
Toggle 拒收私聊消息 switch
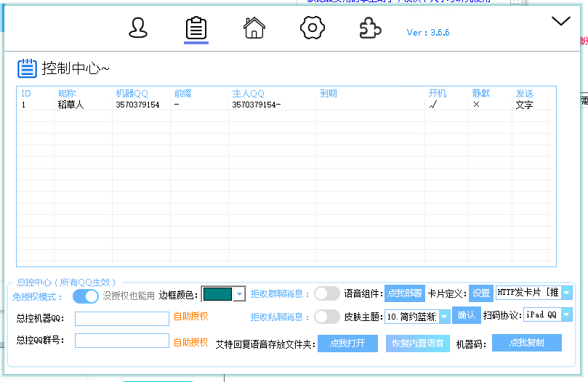[327, 317]
